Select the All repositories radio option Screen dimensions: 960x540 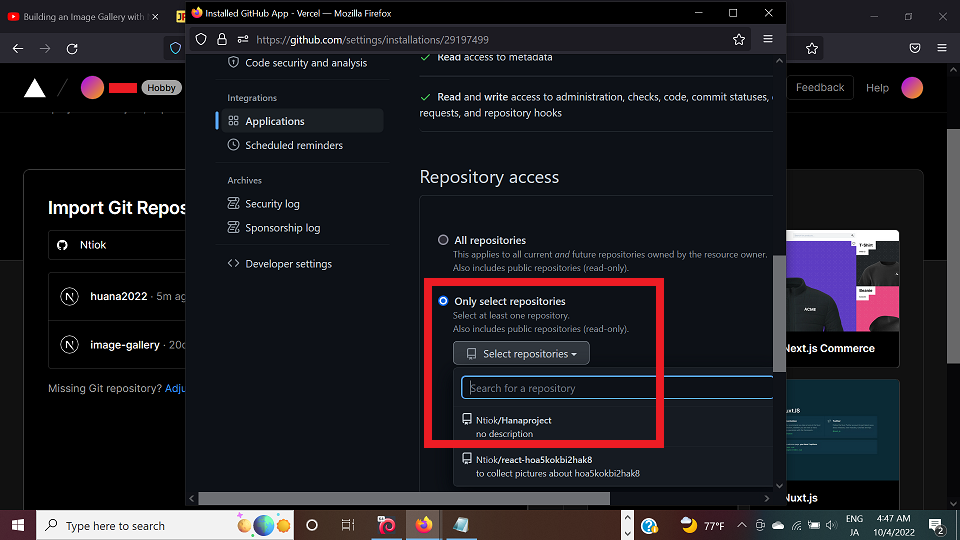(443, 240)
